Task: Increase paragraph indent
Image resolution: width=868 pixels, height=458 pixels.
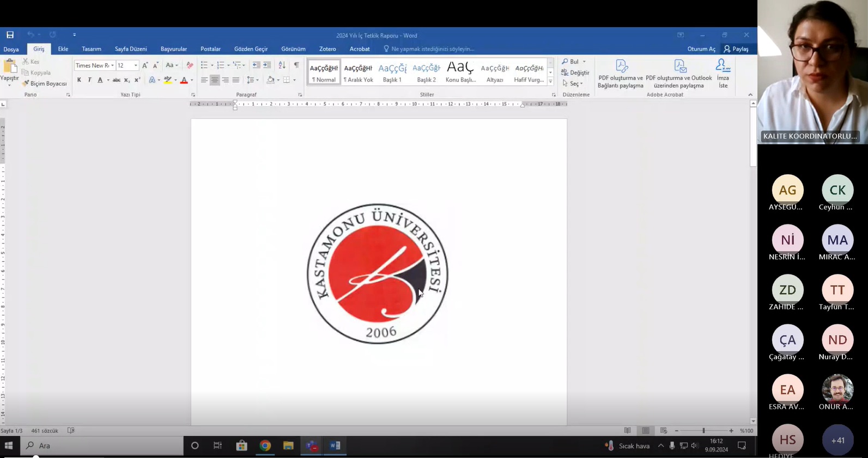Action: (x=267, y=65)
